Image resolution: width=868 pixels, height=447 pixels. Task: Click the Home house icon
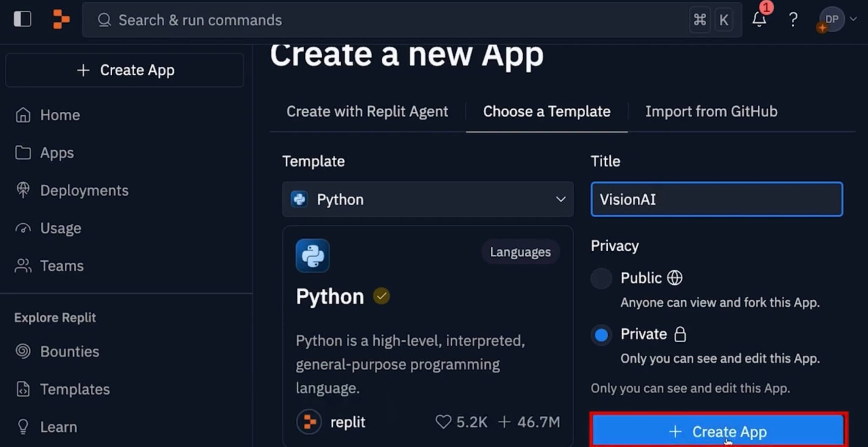[23, 115]
